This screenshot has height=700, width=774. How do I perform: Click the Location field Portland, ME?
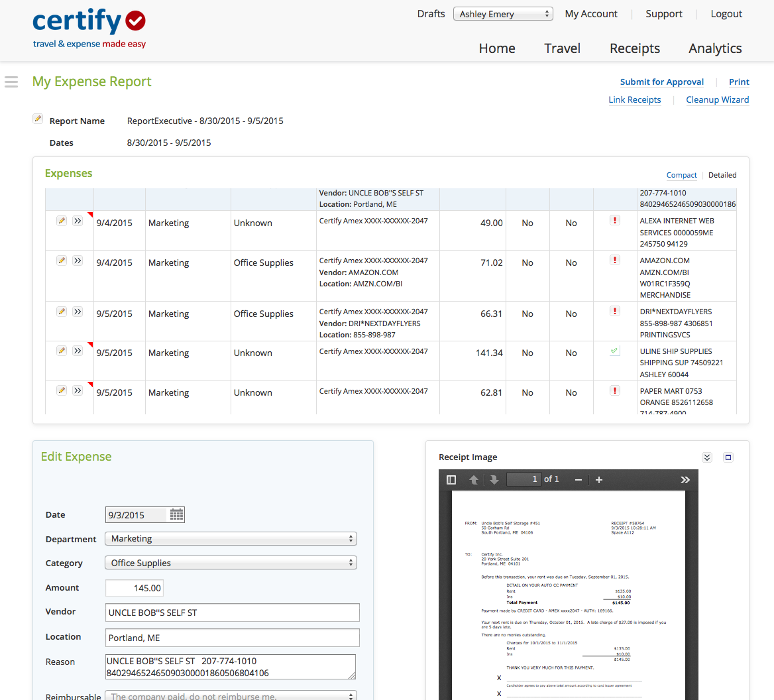[x=233, y=638]
